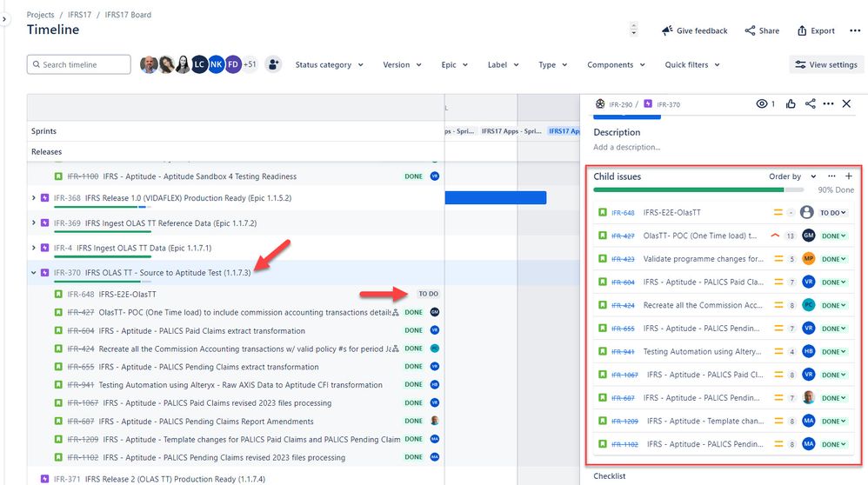Open the IFRS17 Board breadcrumb link
The height and width of the screenshot is (485, 868).
click(x=128, y=15)
